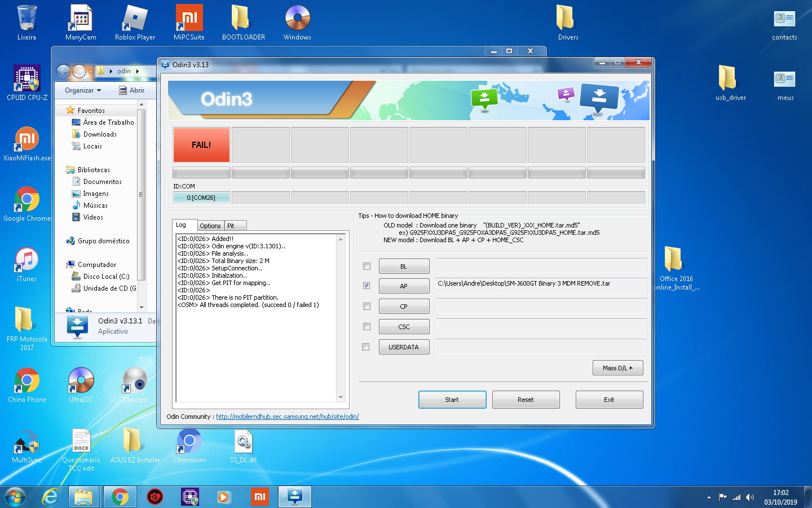
Task: Show hidden system tray icons
Action: click(709, 497)
